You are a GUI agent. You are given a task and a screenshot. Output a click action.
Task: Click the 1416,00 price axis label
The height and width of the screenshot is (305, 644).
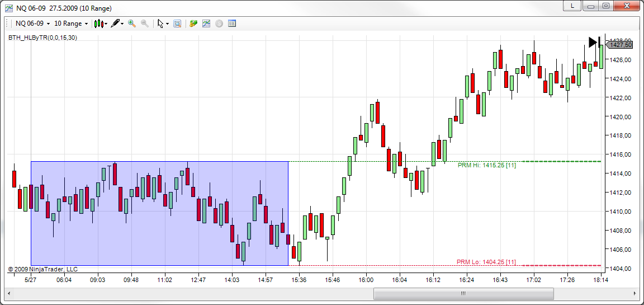coord(620,154)
